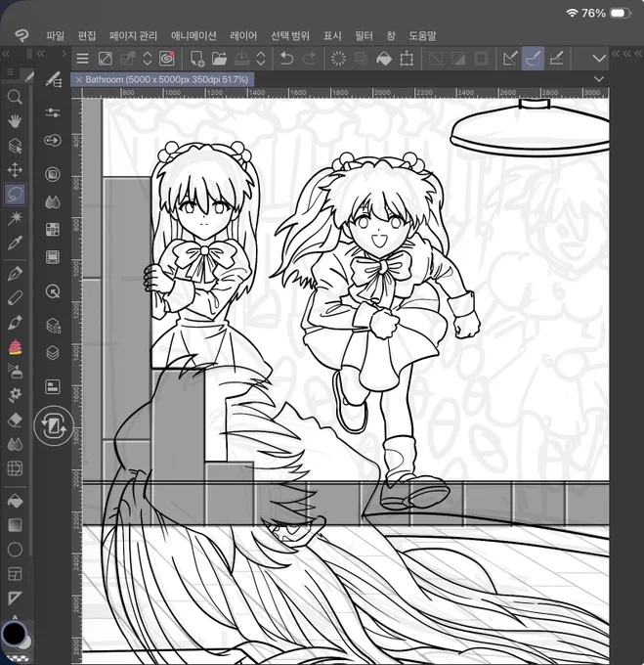Select the flower Decoration tool
Screen dimensions: 644x665
click(x=15, y=395)
